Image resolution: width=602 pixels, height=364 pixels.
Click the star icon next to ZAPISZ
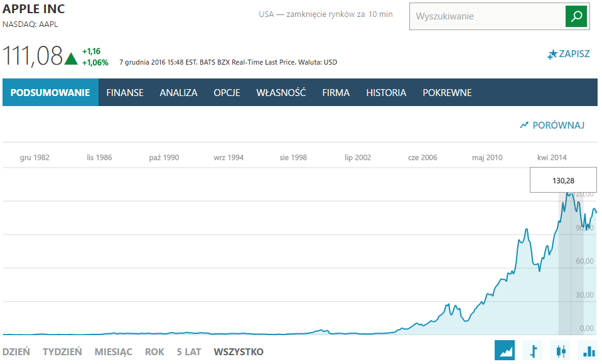(x=552, y=54)
